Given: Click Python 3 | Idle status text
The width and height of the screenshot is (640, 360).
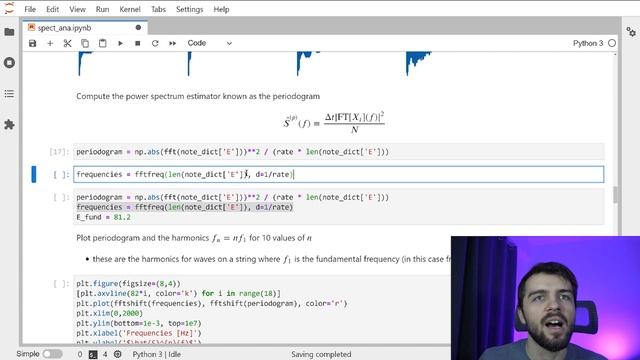Looking at the screenshot, I should [157, 354].
